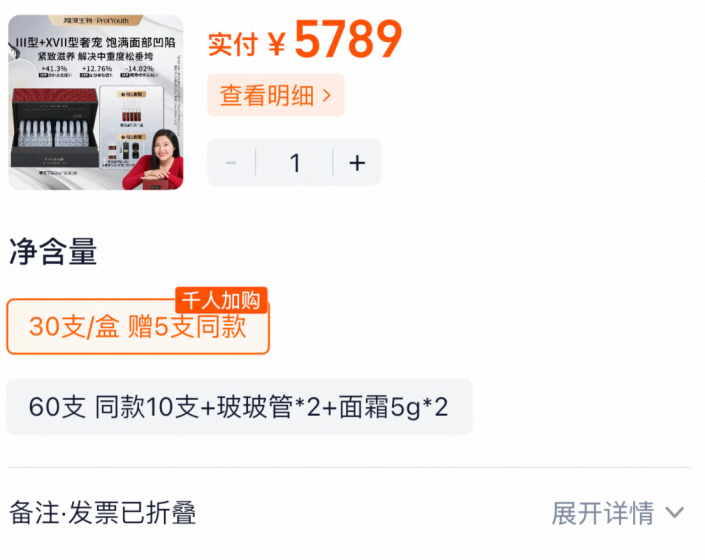Open the product thumbnail image
The image size is (705, 560).
click(x=96, y=102)
